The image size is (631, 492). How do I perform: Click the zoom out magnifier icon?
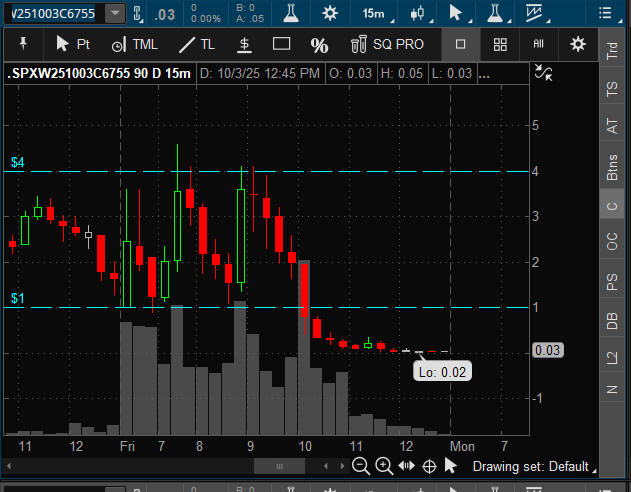click(x=361, y=466)
